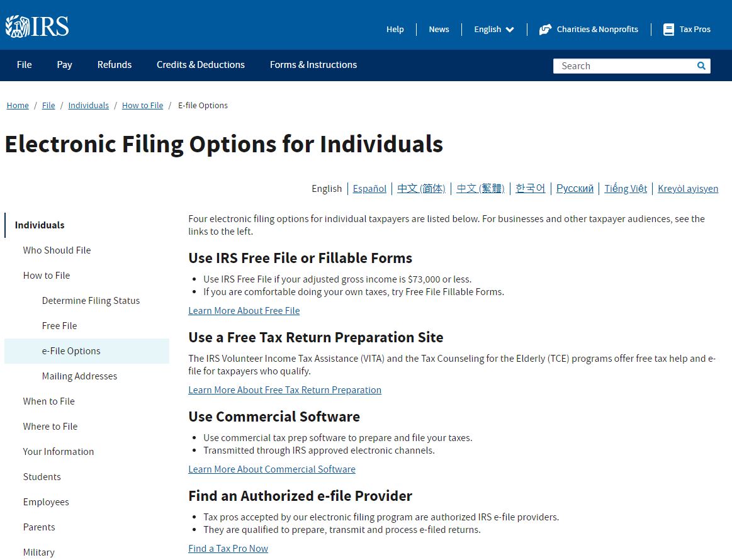Screen dimensions: 732x560
Task: Switch page language to Русский
Action: [x=575, y=189]
